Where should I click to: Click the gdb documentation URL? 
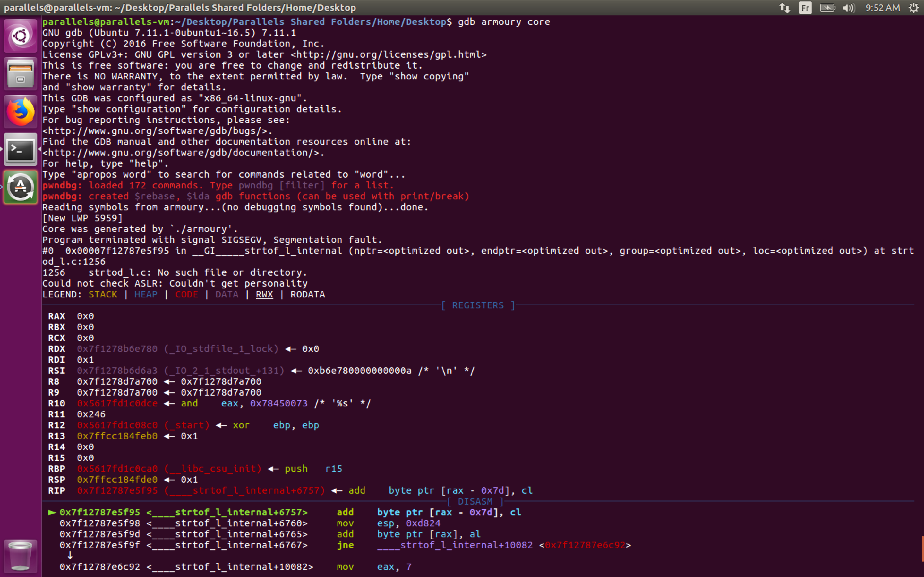[x=183, y=153]
